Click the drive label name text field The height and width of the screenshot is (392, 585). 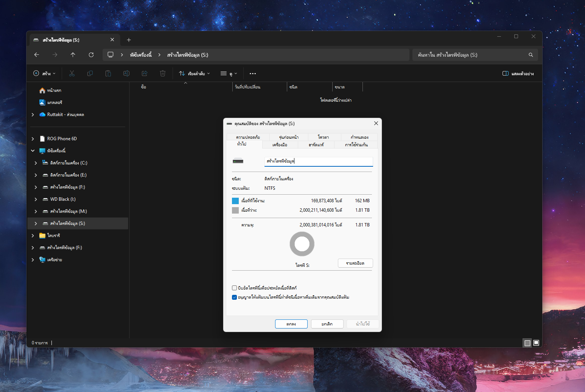[319, 161]
